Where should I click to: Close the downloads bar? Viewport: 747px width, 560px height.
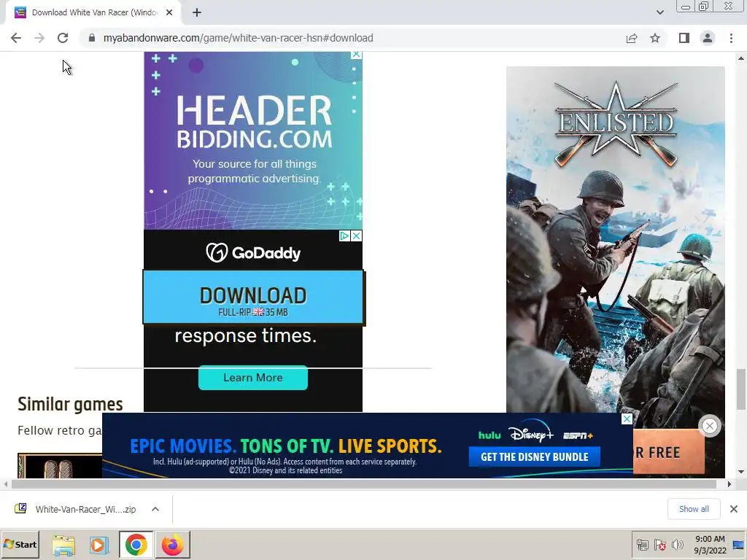734,509
